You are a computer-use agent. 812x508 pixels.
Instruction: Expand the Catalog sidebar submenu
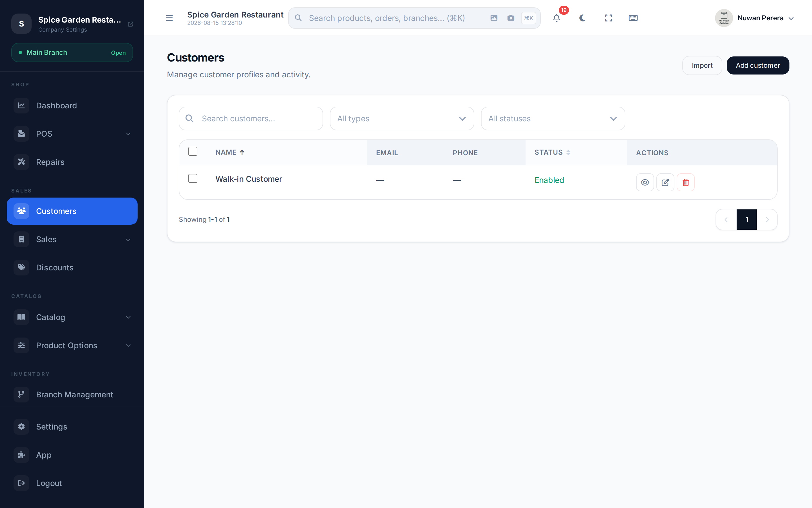128,317
